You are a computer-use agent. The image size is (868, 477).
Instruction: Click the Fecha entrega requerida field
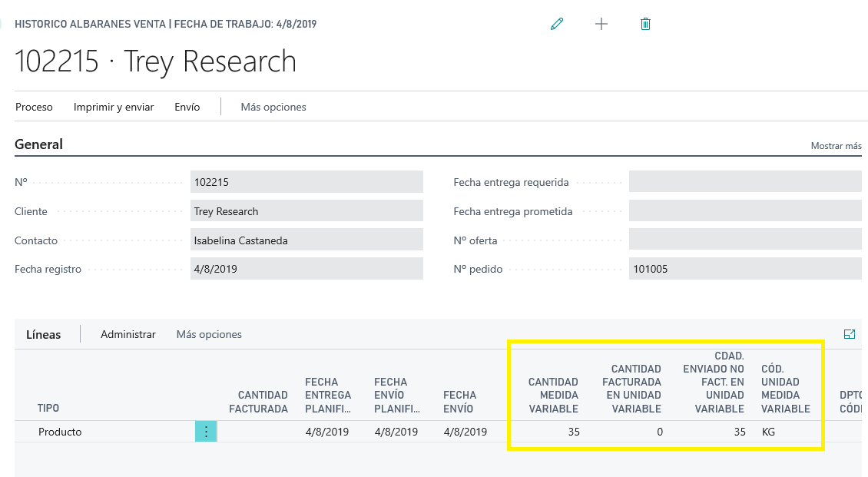(x=745, y=182)
